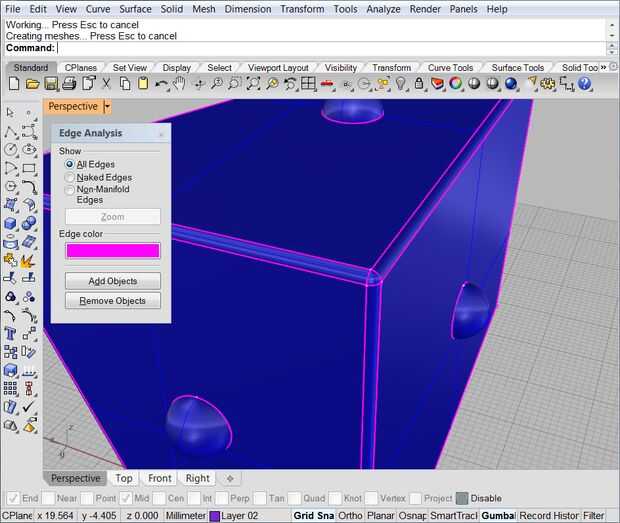Select the Pan hand tool
The height and width of the screenshot is (523, 620).
[x=178, y=84]
